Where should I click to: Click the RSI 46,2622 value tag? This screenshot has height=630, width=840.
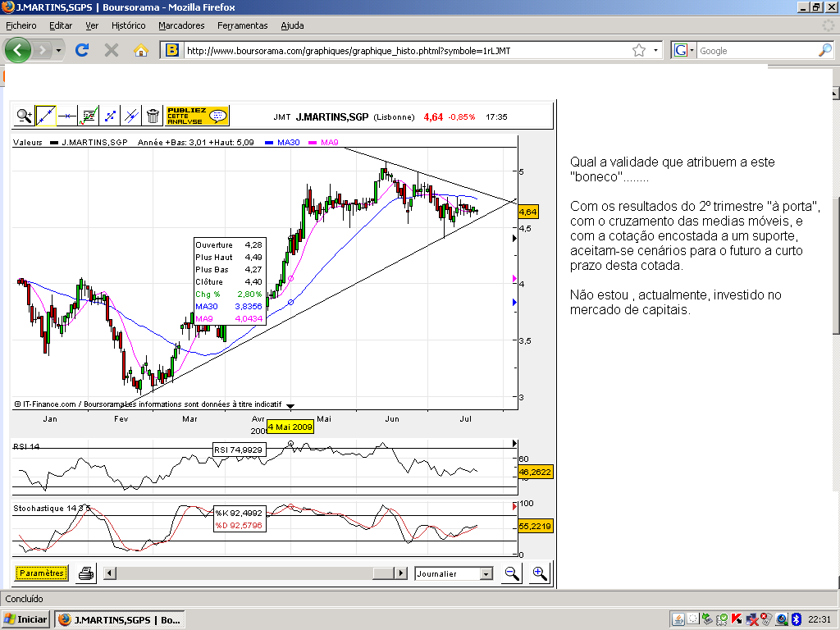(x=535, y=472)
